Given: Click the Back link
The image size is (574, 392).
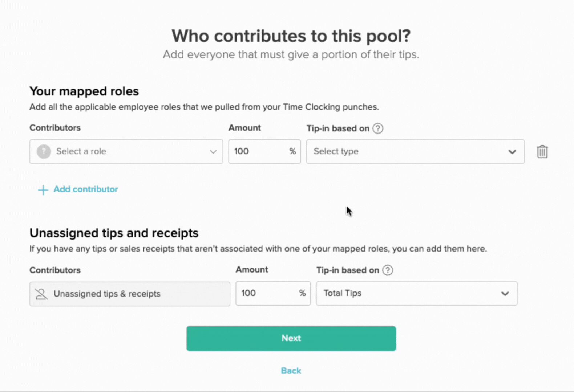Looking at the screenshot, I should (x=291, y=371).
